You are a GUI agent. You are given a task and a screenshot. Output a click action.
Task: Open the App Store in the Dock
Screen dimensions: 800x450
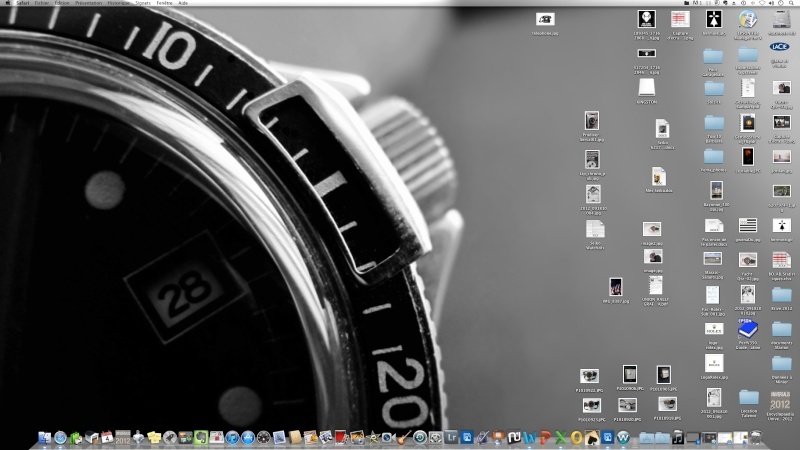coord(248,437)
